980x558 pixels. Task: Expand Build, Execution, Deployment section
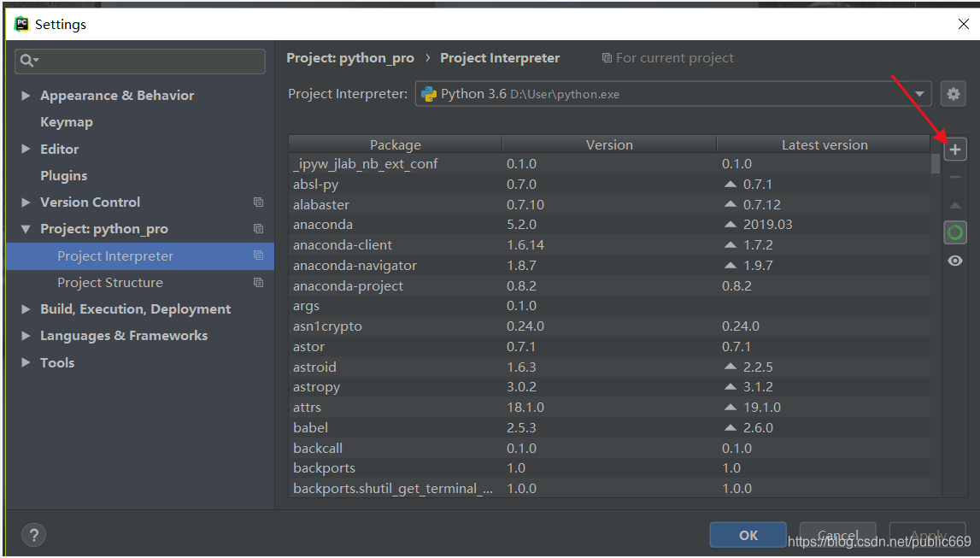coord(26,308)
